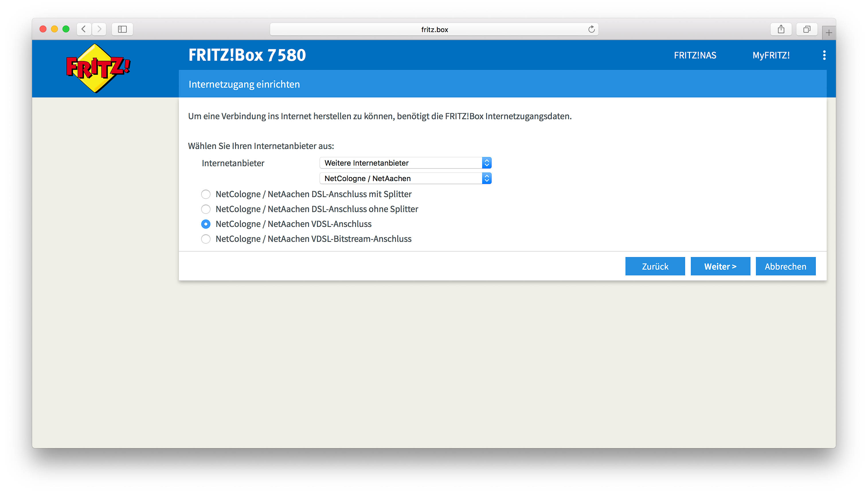
Task: Select NetCologne / NetAachen VDSL-Anschluss option
Action: [206, 224]
